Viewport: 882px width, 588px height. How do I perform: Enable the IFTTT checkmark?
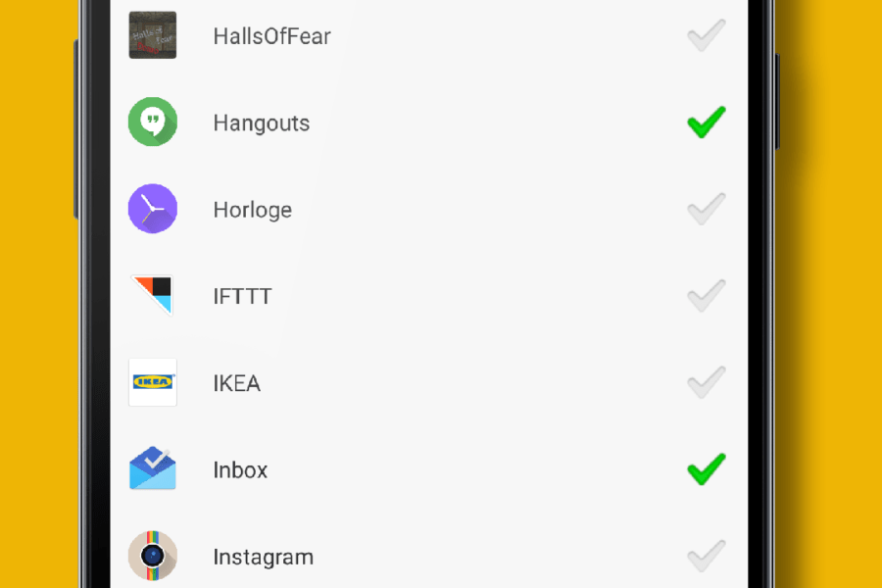[x=707, y=295]
